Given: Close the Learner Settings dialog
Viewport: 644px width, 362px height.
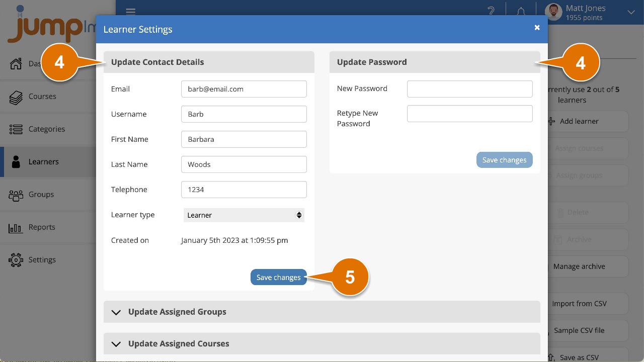Looking at the screenshot, I should click(537, 28).
